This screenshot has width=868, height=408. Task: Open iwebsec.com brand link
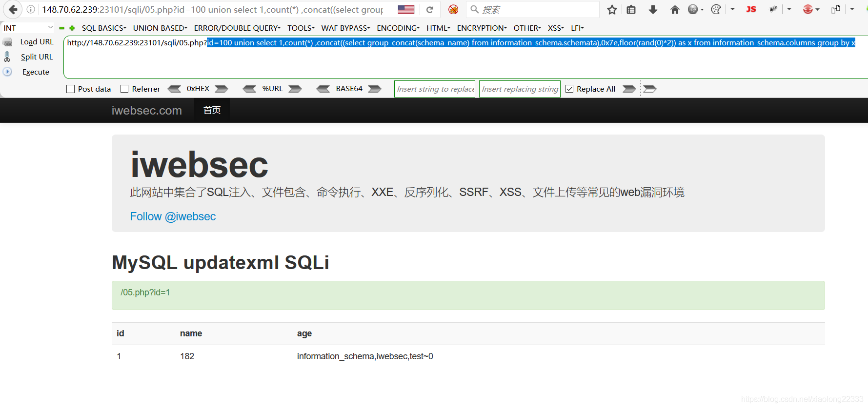pos(146,111)
